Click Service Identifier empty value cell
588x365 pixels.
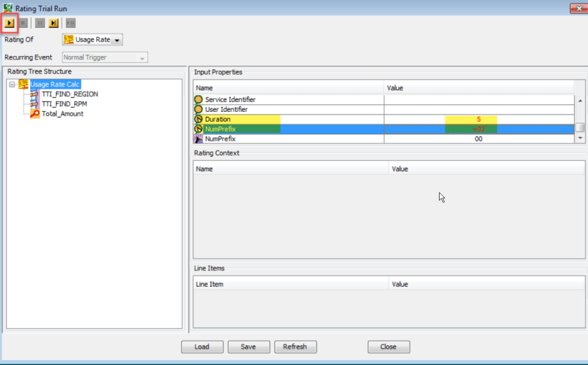coord(479,99)
